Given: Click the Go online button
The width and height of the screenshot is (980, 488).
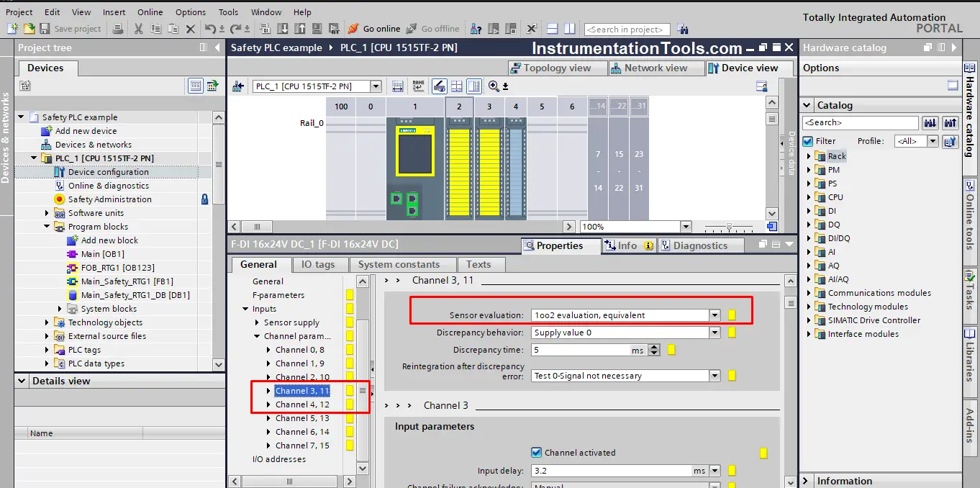Looking at the screenshot, I should [x=374, y=29].
